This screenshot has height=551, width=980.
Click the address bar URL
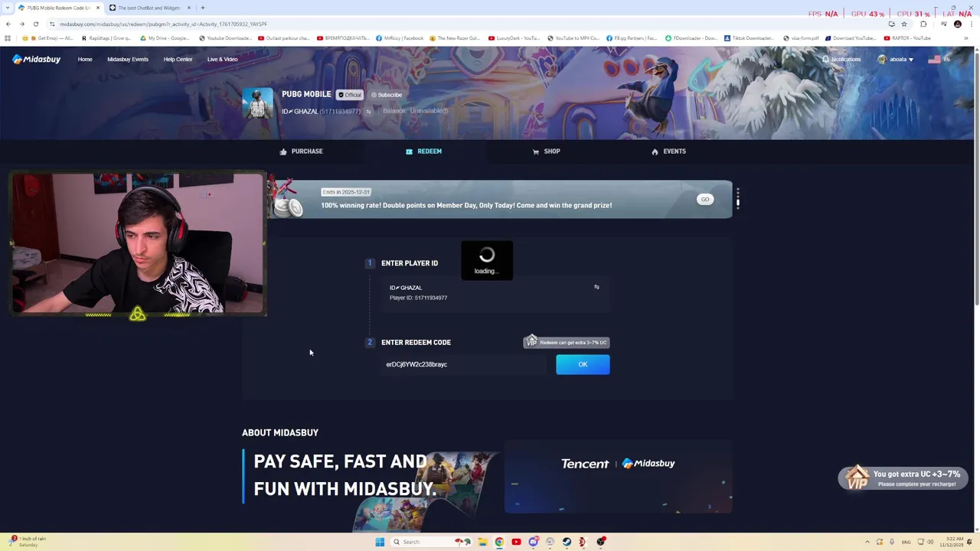coord(164,24)
